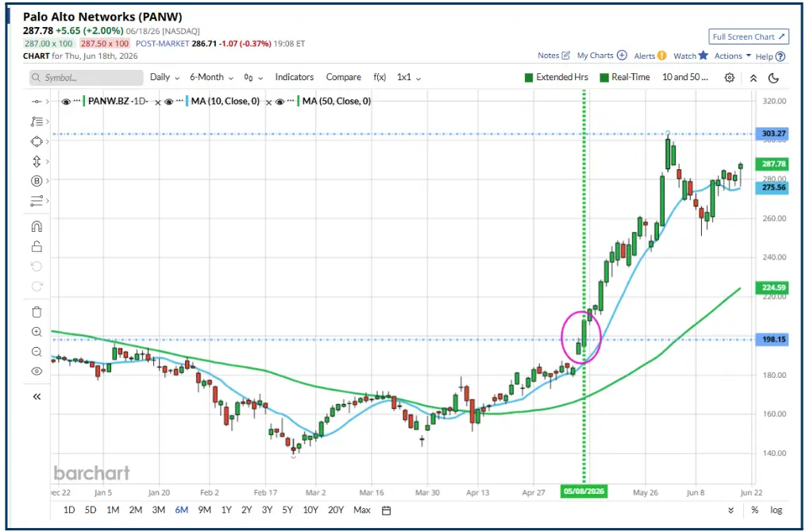Open Alerts for PANW

click(x=650, y=56)
